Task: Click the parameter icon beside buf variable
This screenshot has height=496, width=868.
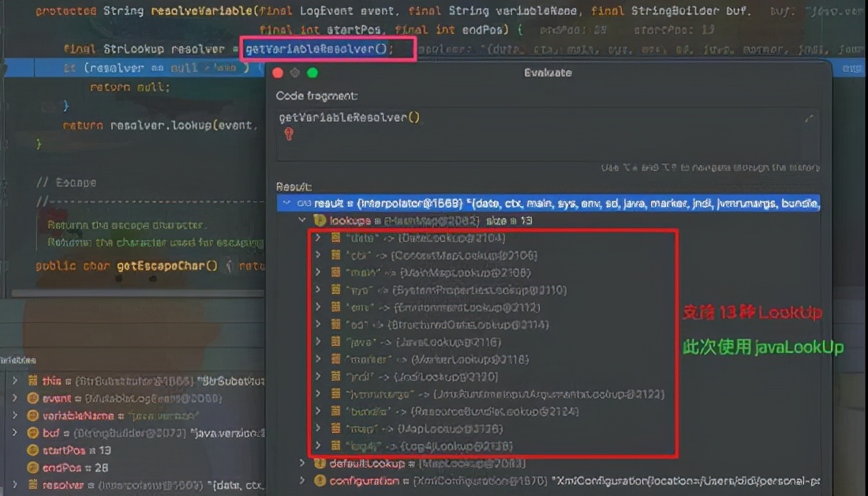Action: click(32, 432)
